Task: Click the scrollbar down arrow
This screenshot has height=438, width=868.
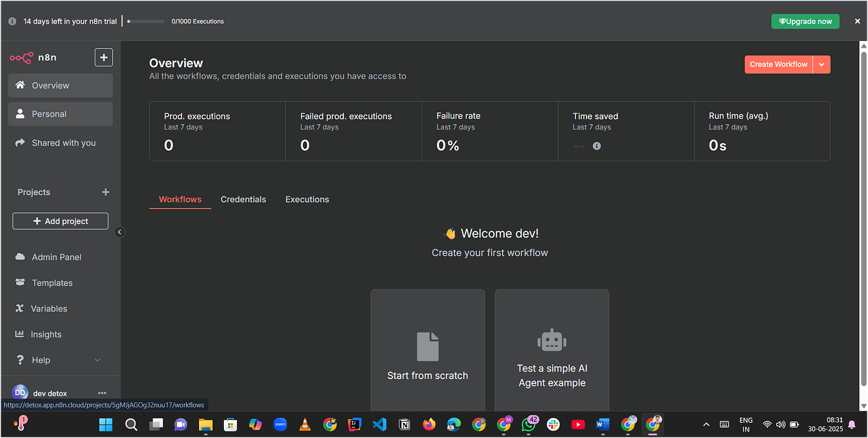Action: click(x=862, y=406)
